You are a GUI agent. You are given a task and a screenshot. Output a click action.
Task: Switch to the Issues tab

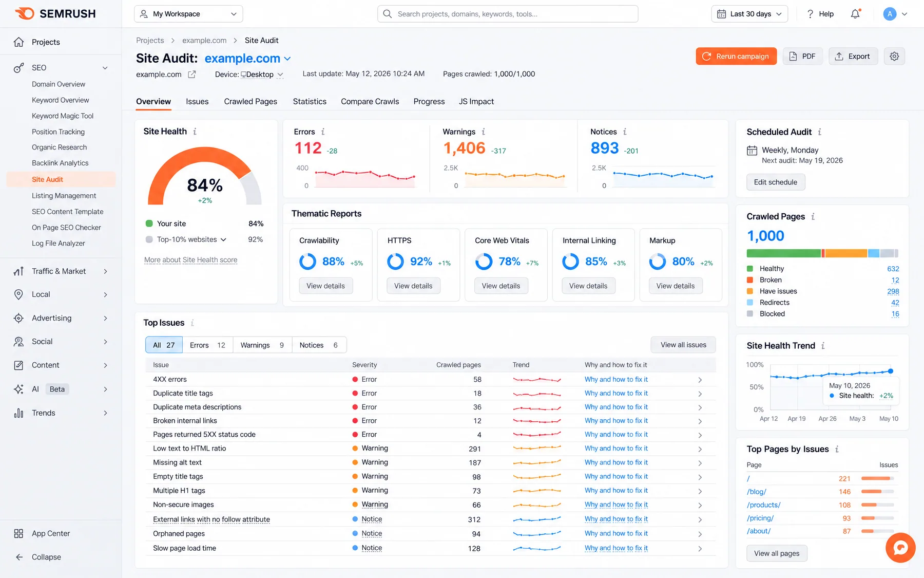coord(197,102)
